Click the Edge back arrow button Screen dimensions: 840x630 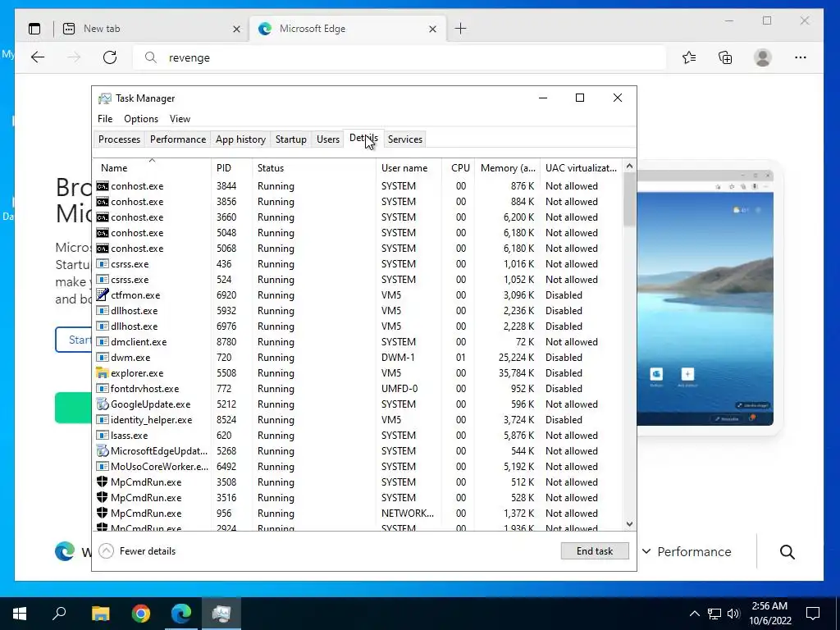(x=38, y=57)
